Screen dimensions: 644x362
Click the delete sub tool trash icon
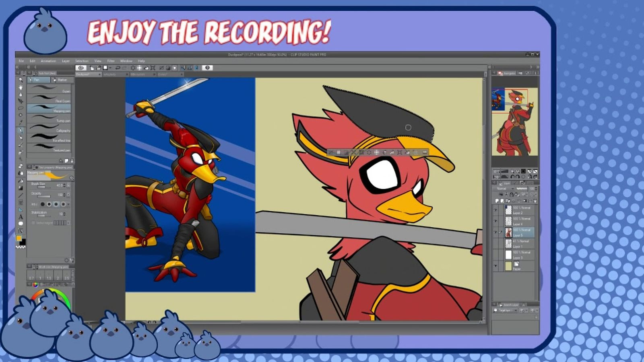tap(72, 161)
